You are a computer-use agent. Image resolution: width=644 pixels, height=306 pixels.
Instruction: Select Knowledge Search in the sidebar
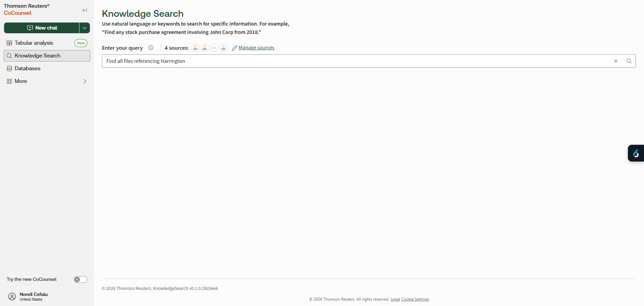(47, 56)
